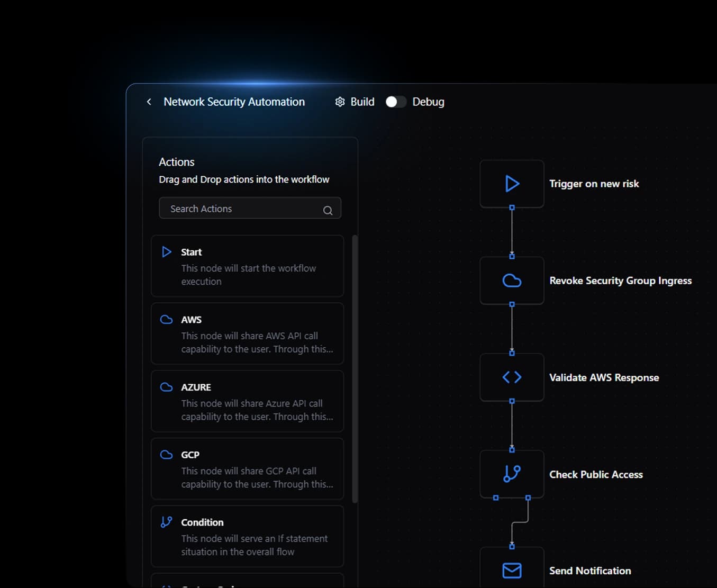
Task: Select the Revoke Security Group Ingress cloud node
Action: pyautogui.click(x=512, y=281)
